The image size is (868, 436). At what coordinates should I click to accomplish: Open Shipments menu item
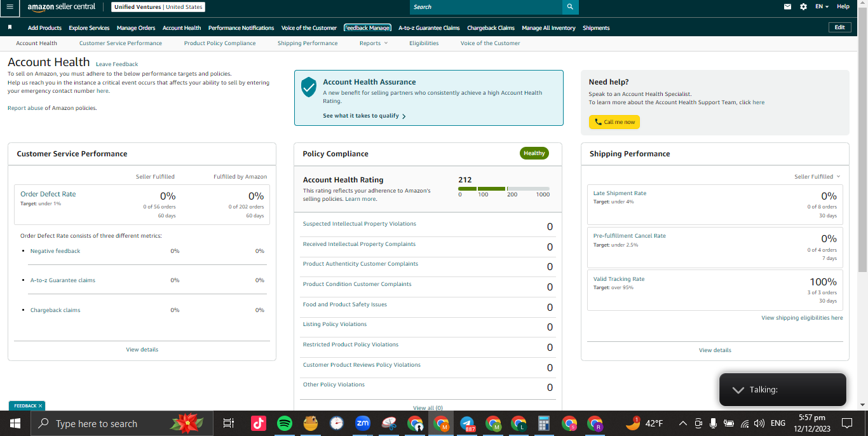click(596, 28)
